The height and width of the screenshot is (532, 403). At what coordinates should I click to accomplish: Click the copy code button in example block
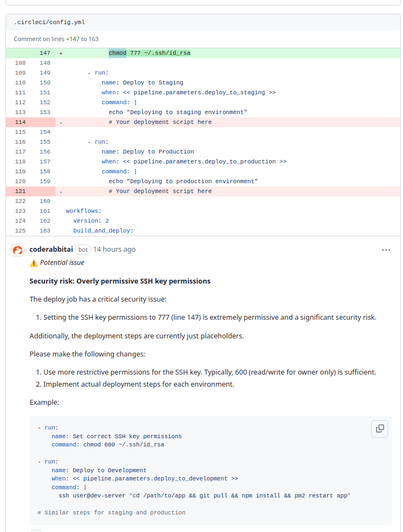(x=379, y=429)
